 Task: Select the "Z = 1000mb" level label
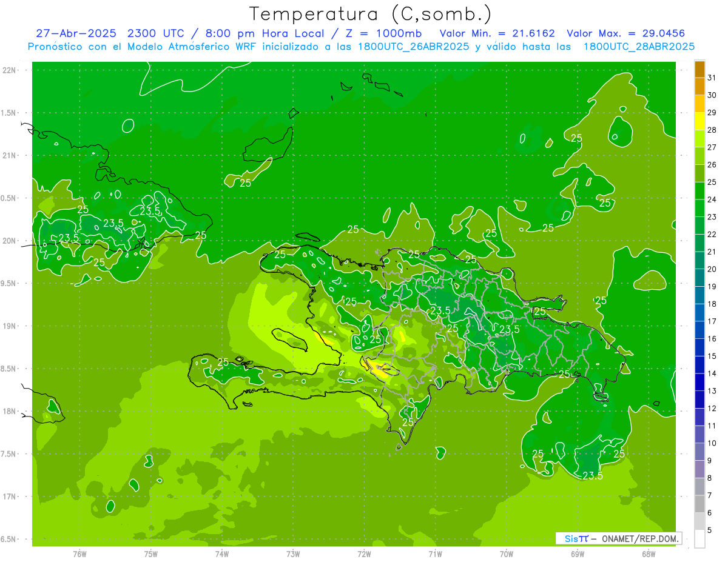[385, 33]
